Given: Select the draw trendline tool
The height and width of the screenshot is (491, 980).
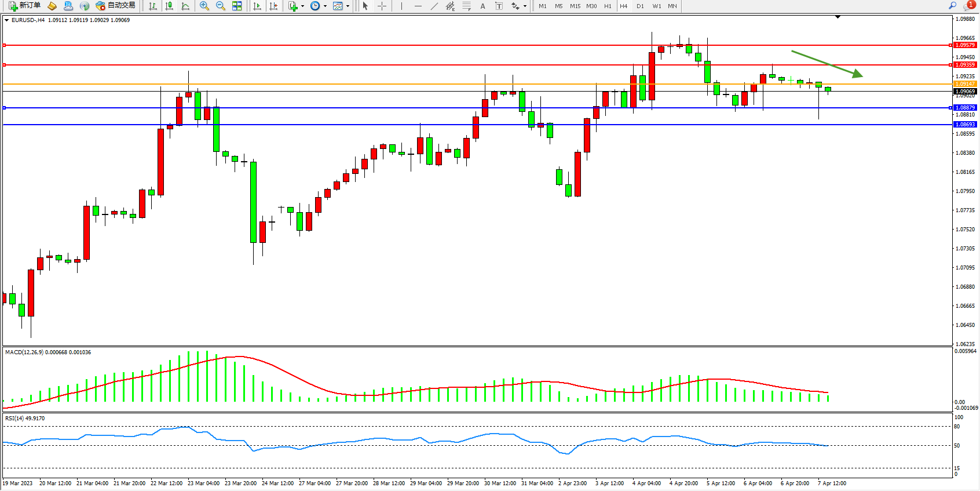Looking at the screenshot, I should pyautogui.click(x=434, y=6).
